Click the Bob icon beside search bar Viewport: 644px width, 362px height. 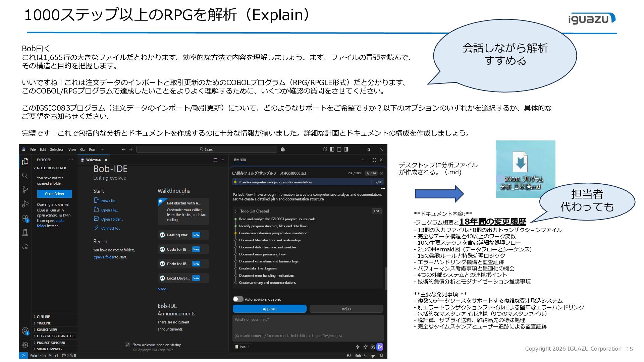click(x=283, y=149)
